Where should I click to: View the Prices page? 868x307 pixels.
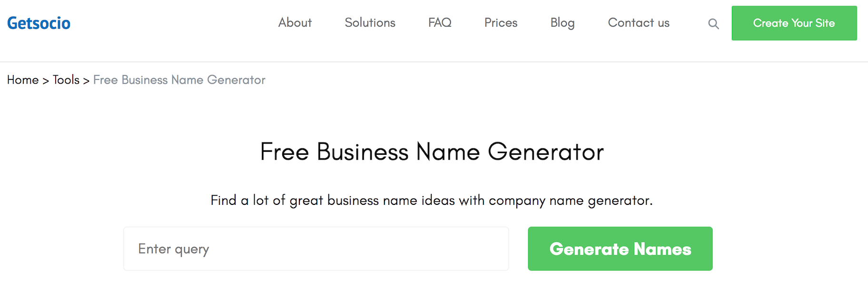coord(501,23)
